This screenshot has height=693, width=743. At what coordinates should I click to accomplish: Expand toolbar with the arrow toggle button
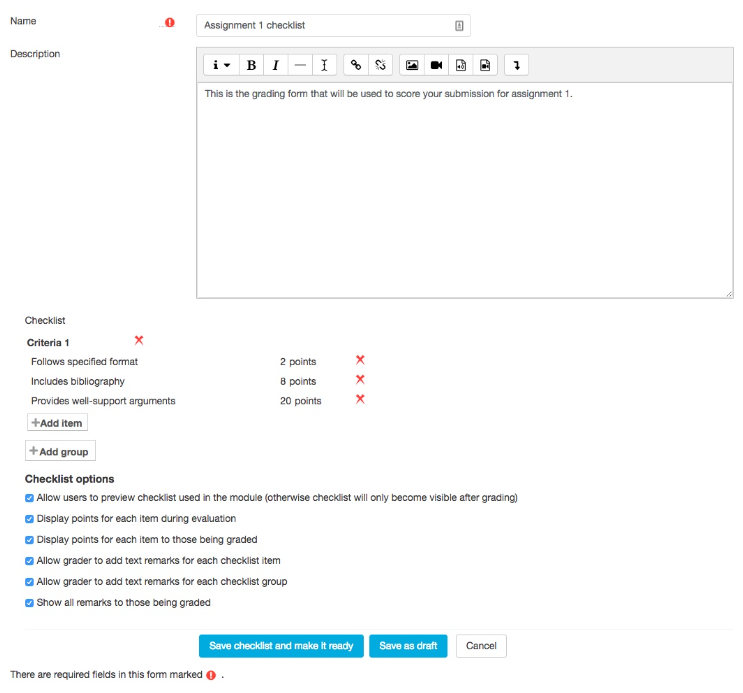[516, 65]
